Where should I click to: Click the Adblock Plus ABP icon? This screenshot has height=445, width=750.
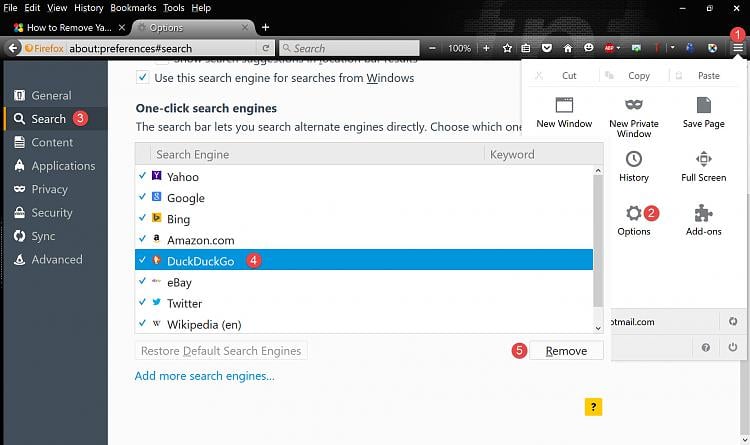[x=609, y=48]
